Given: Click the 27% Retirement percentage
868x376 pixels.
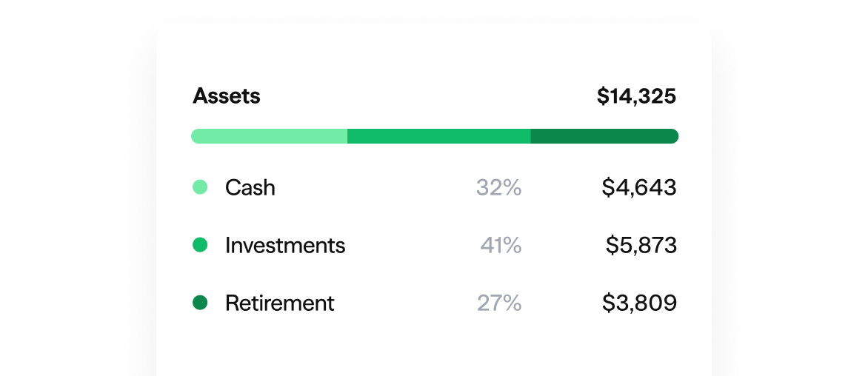Looking at the screenshot, I should [498, 303].
